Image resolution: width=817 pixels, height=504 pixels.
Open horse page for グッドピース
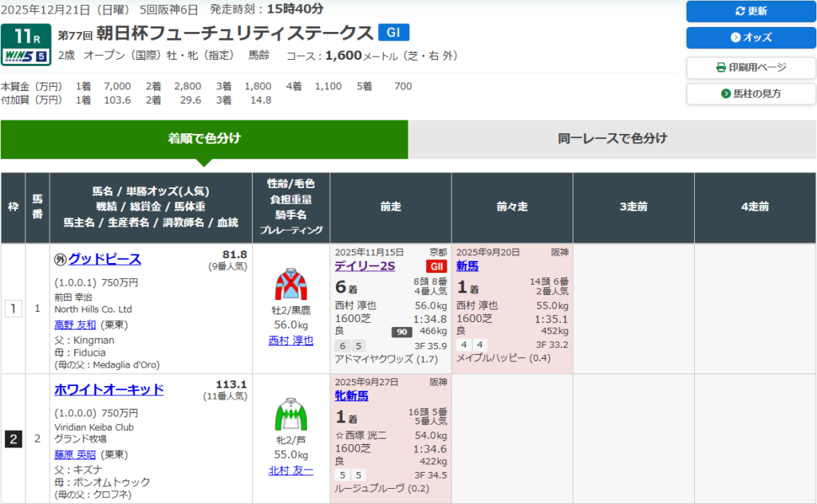(105, 259)
